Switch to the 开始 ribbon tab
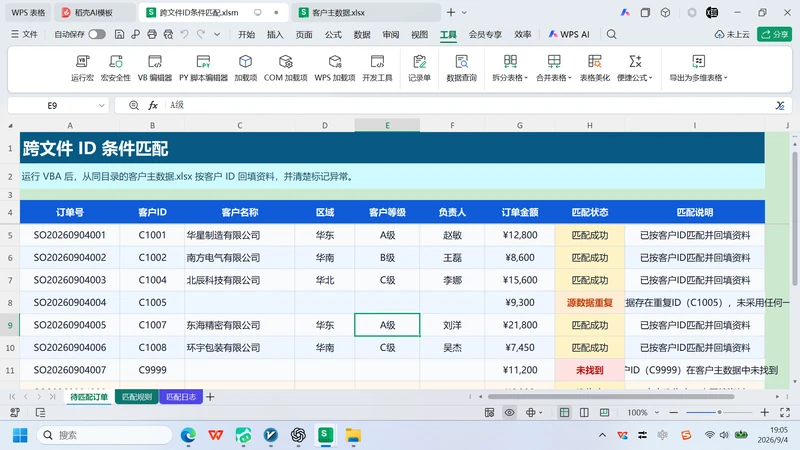Viewport: 800px width, 450px height. tap(246, 34)
